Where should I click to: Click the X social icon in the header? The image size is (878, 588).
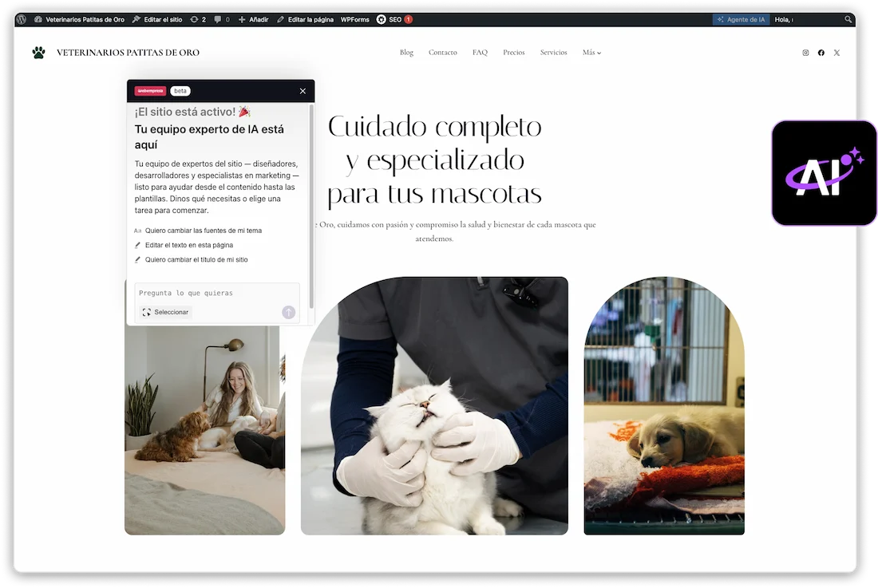[x=836, y=52]
